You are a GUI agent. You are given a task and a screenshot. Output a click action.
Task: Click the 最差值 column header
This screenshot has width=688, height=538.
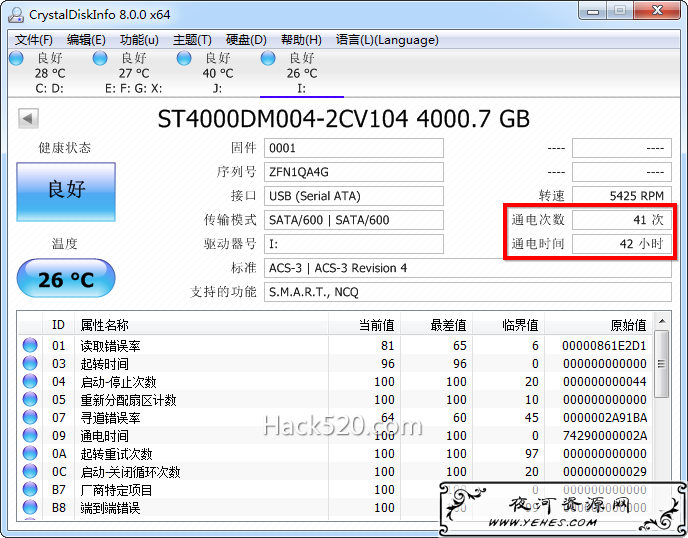pyautogui.click(x=437, y=325)
